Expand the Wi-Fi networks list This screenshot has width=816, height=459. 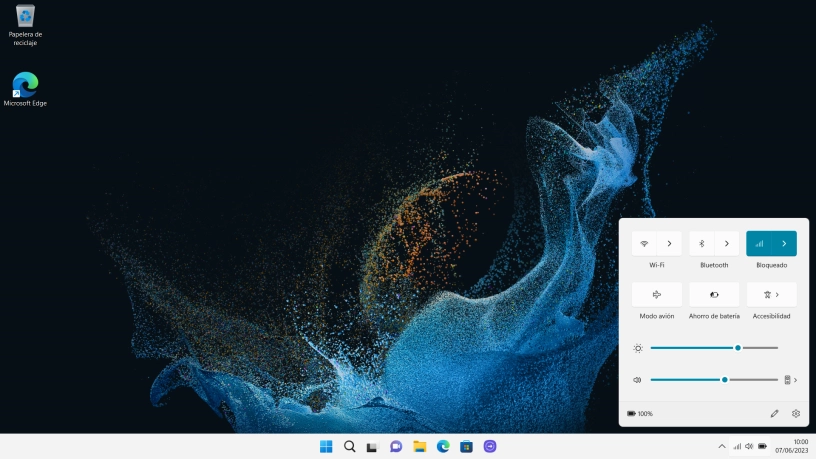[669, 244]
